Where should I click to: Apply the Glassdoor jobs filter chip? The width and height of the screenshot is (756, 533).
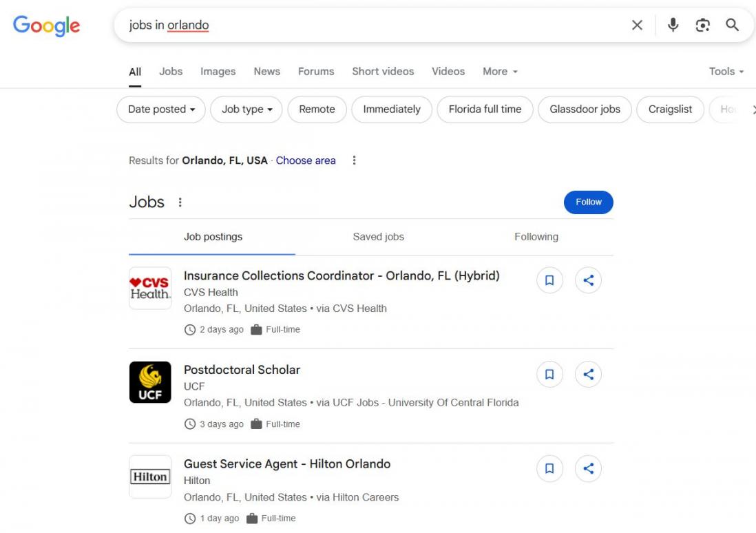pyautogui.click(x=585, y=109)
